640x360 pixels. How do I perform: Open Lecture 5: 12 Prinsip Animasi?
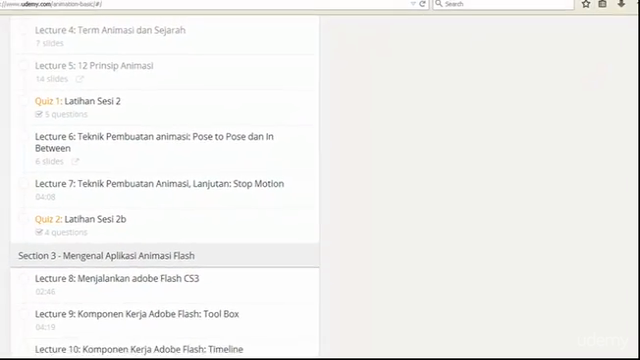point(94,66)
